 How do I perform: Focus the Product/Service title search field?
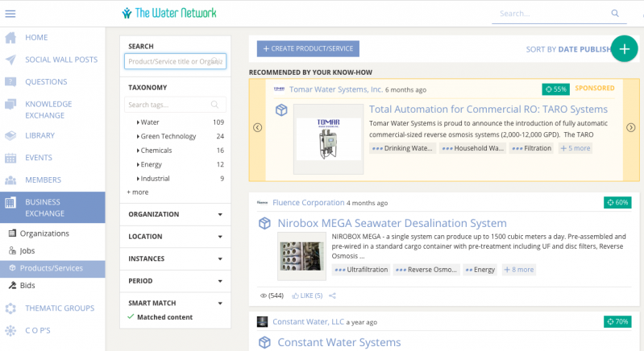pos(176,61)
